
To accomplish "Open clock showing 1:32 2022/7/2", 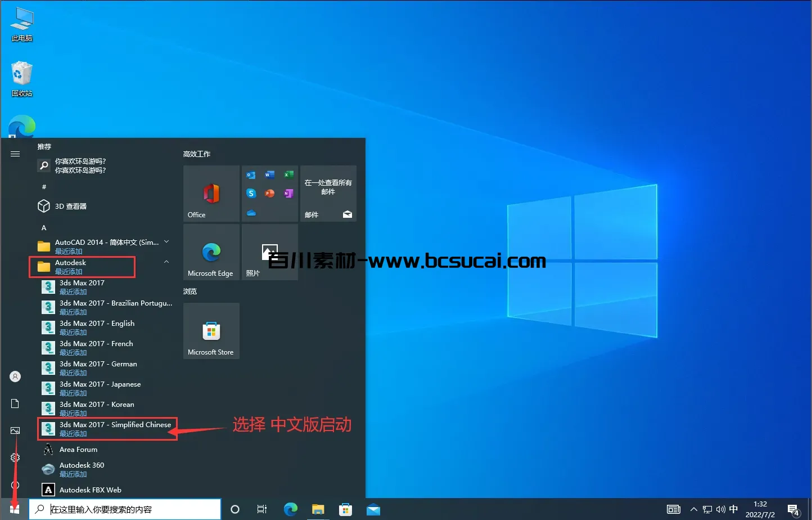I will pyautogui.click(x=760, y=509).
